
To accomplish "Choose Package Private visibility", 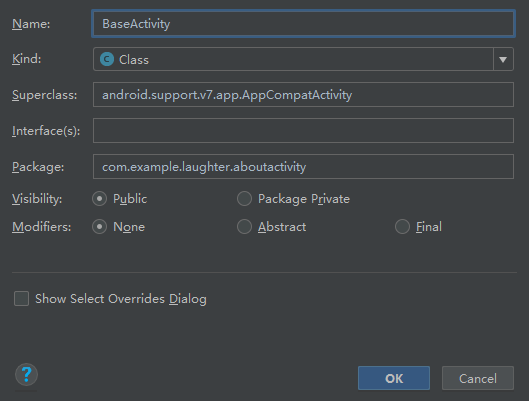I will (x=245, y=199).
